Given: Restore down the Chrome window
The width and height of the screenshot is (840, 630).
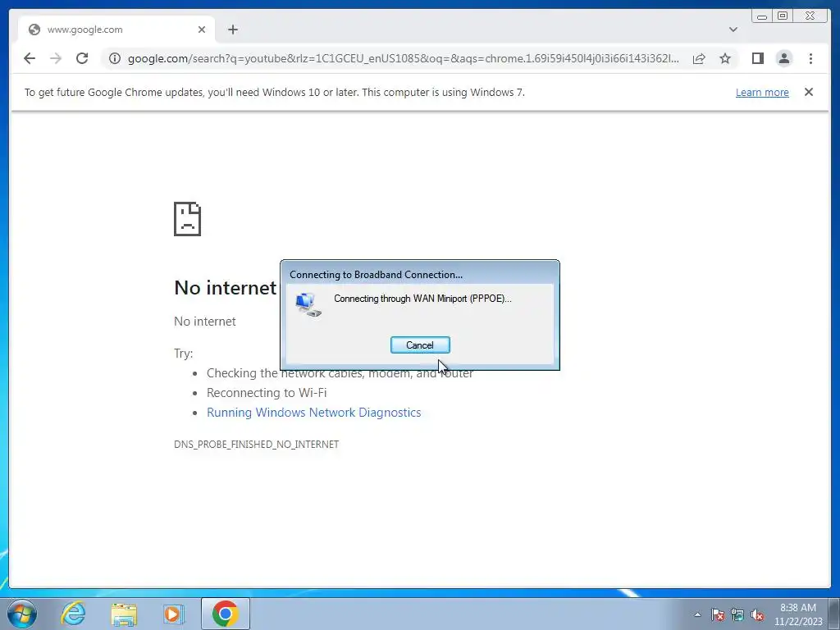Looking at the screenshot, I should coord(782,16).
